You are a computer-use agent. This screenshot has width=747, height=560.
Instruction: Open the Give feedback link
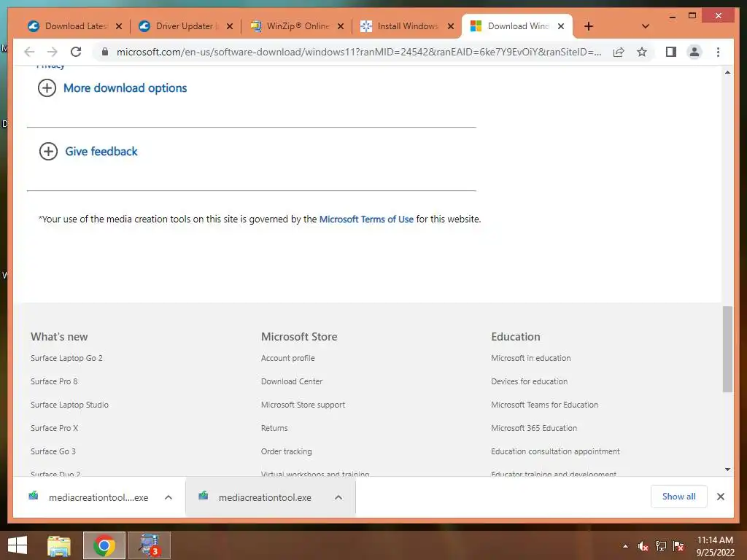[x=101, y=152]
